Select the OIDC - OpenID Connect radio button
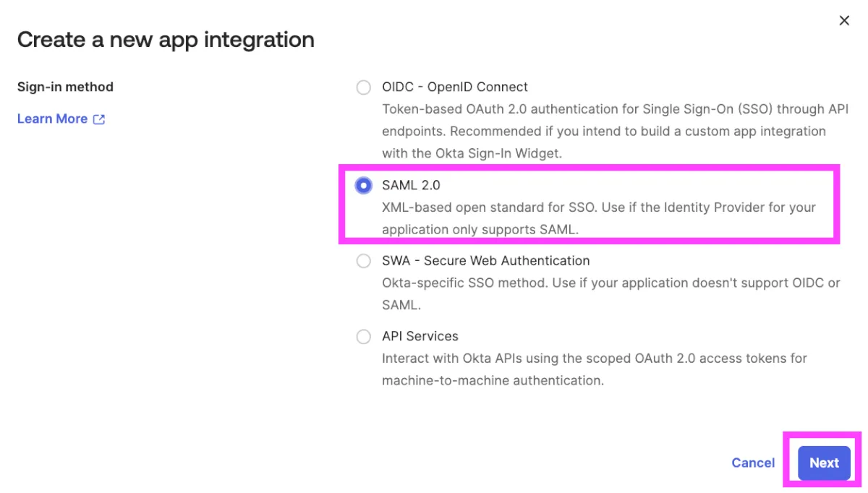Viewport: 868px width, 493px height. pyautogui.click(x=363, y=87)
